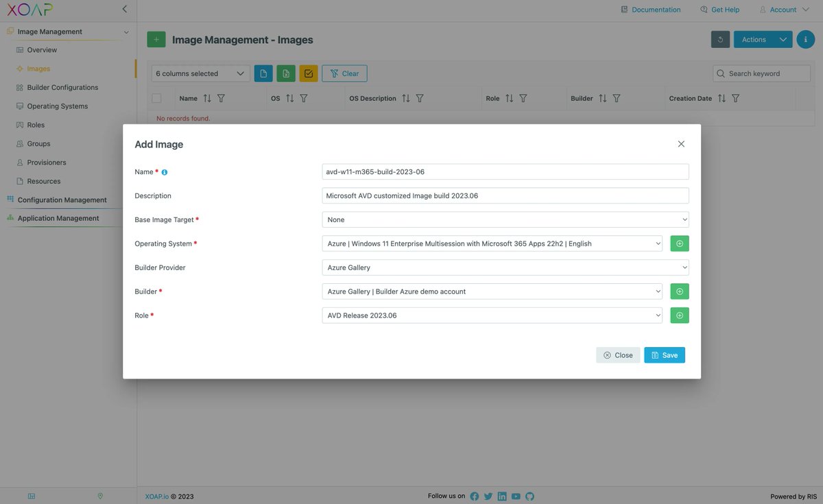Viewport: 823px width, 504px height.
Task: Open the 6 columns selected dropdown
Action: [201, 73]
